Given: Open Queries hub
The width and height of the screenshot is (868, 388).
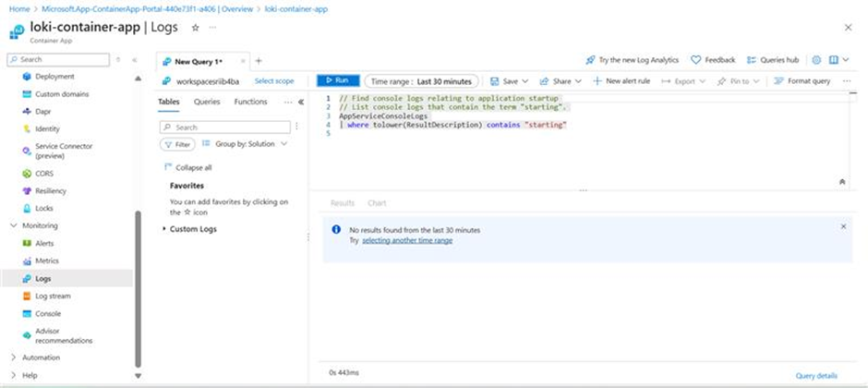Looking at the screenshot, I should click(773, 60).
